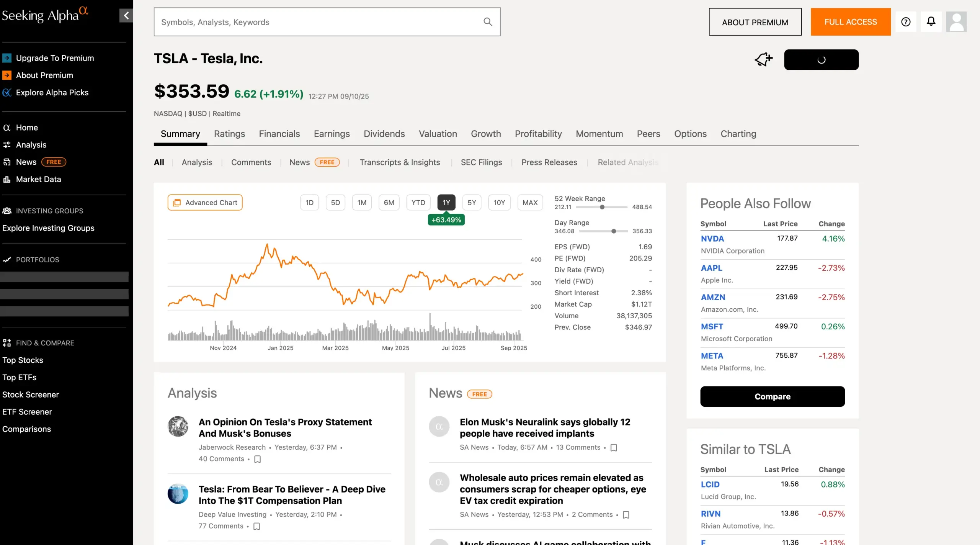Expand the Investing Groups sidebar section
Viewport: 980px width, 545px height.
pos(49,211)
